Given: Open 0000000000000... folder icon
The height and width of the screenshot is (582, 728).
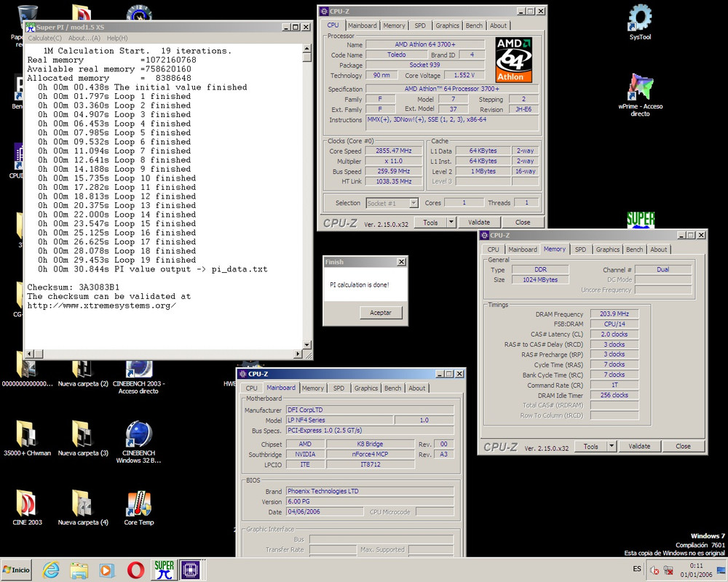Looking at the screenshot, I should click(27, 374).
